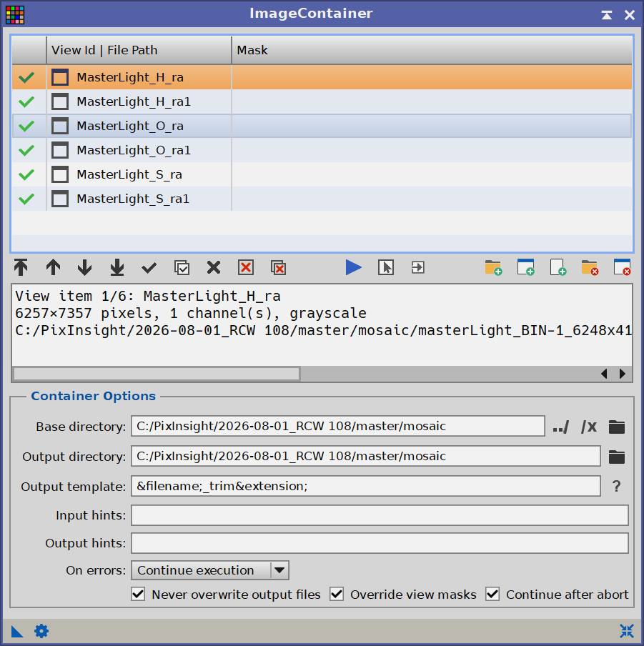The image size is (644, 646).
Task: Move selected item up one position
Action: click(53, 267)
